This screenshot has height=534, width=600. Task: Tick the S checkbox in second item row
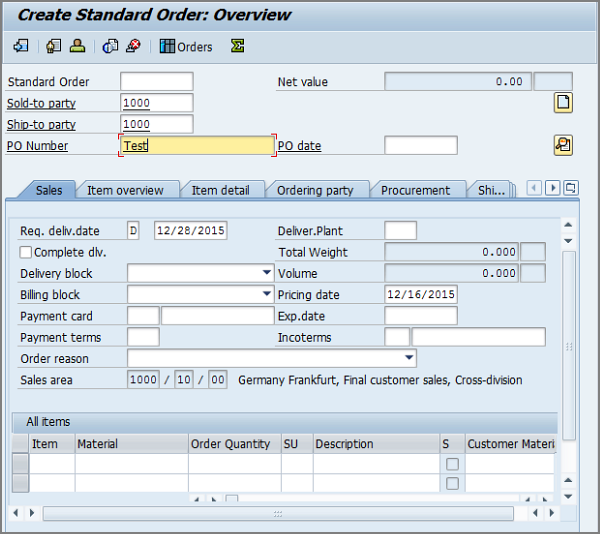tap(452, 483)
